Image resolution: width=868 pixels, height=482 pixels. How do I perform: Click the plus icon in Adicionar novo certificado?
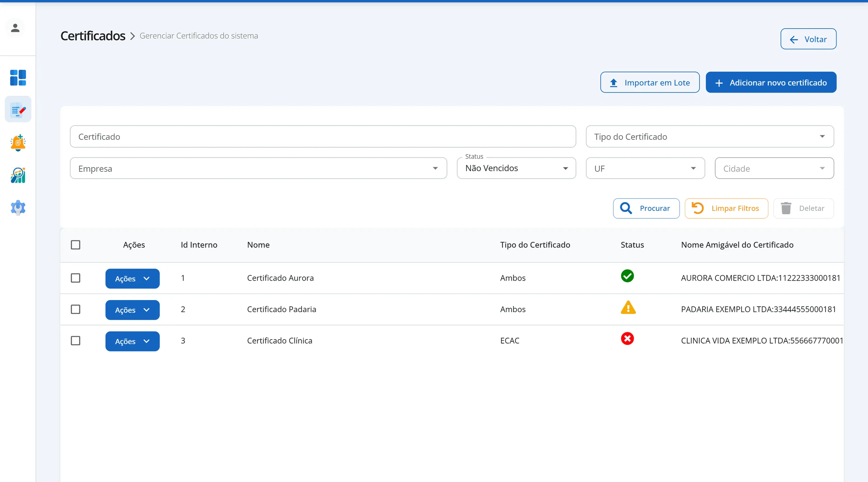tap(719, 83)
